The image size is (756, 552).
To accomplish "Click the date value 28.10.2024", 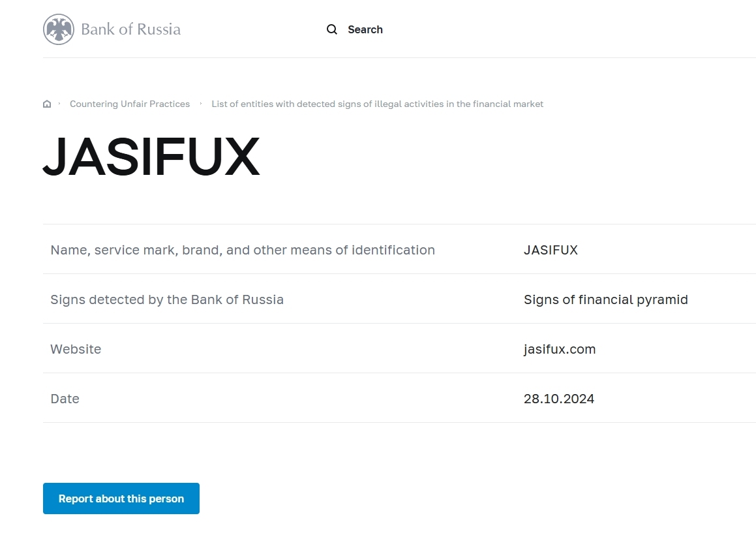I will pos(559,399).
